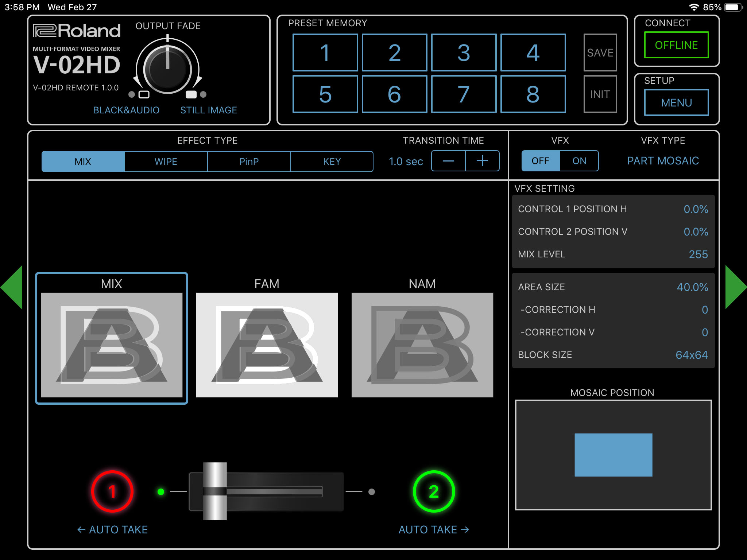747x560 pixels.
Task: Click the fader track right end
Action: [x=317, y=491]
